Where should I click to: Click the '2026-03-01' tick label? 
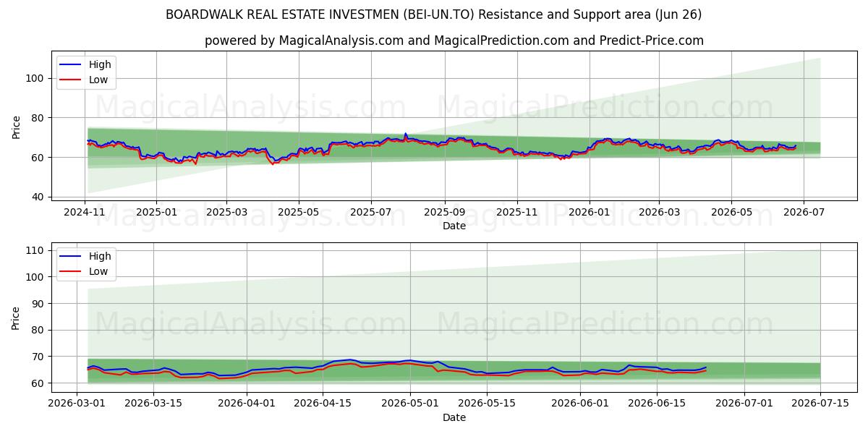point(77,403)
